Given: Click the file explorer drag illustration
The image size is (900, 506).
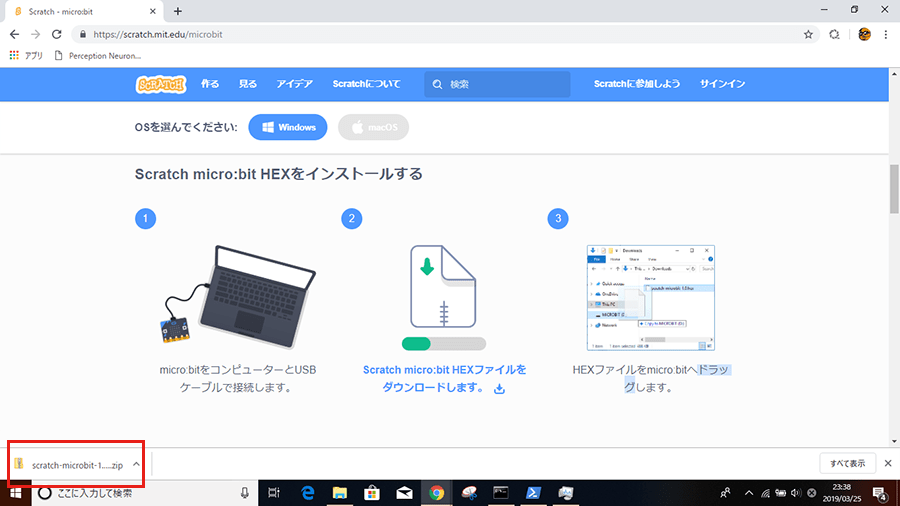Looking at the screenshot, I should tap(650, 298).
